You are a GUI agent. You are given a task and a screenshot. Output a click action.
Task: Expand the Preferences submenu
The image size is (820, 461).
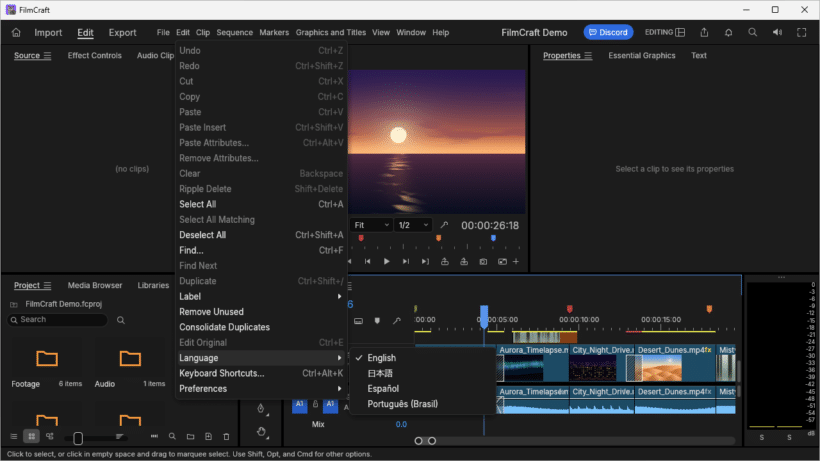pyautogui.click(x=261, y=388)
